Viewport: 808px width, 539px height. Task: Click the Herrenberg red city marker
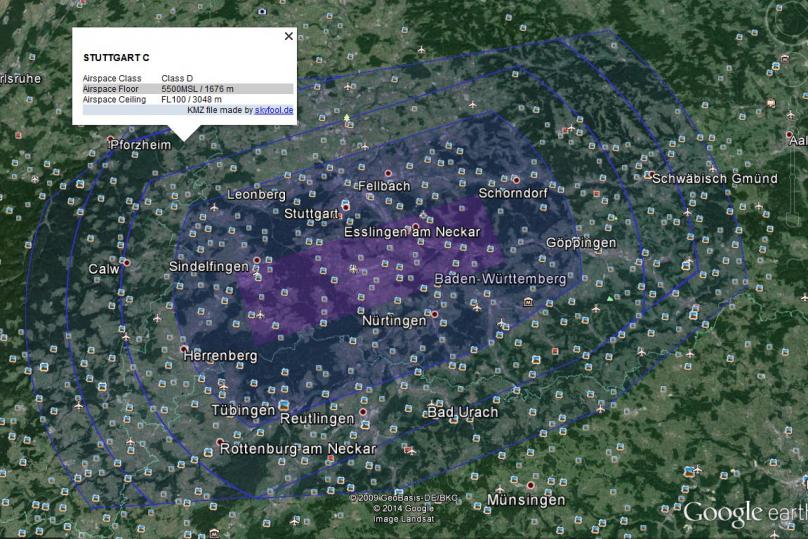point(184,349)
